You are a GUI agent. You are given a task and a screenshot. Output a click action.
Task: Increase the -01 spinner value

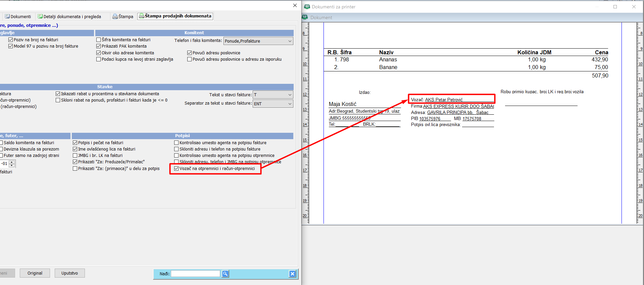(x=12, y=162)
